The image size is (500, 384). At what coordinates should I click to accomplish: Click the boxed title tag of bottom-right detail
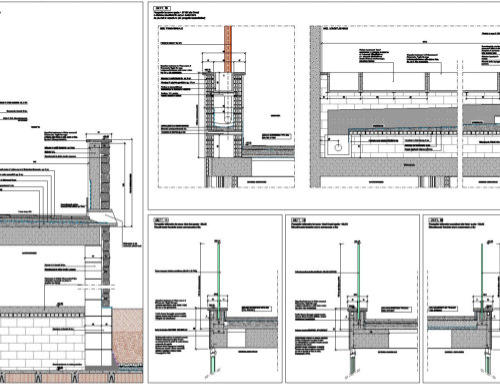point(436,220)
